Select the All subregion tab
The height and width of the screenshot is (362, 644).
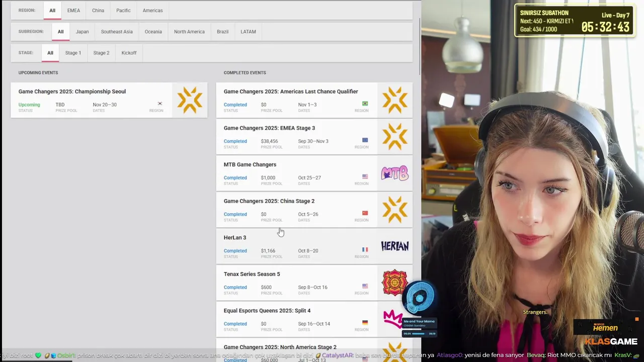click(x=60, y=32)
